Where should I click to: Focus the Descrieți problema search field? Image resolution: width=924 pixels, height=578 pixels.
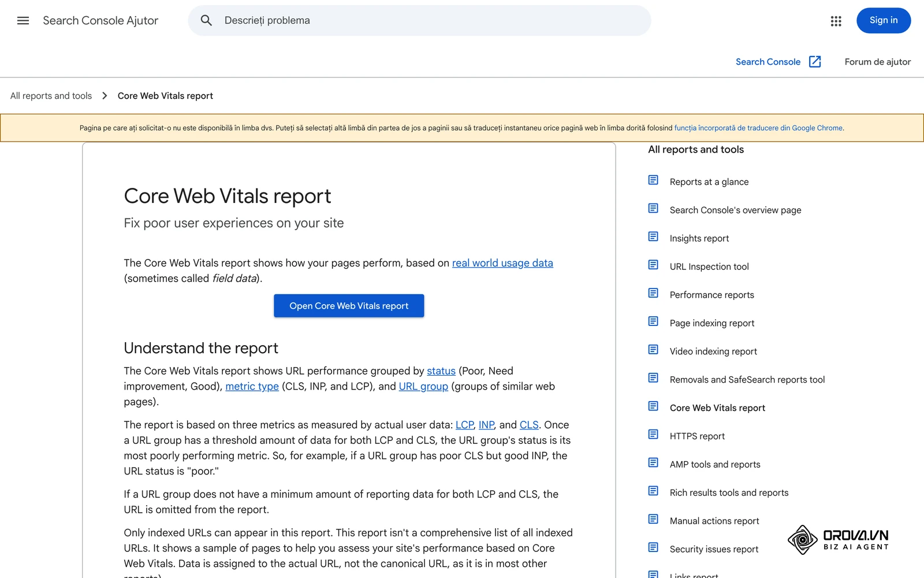click(419, 21)
